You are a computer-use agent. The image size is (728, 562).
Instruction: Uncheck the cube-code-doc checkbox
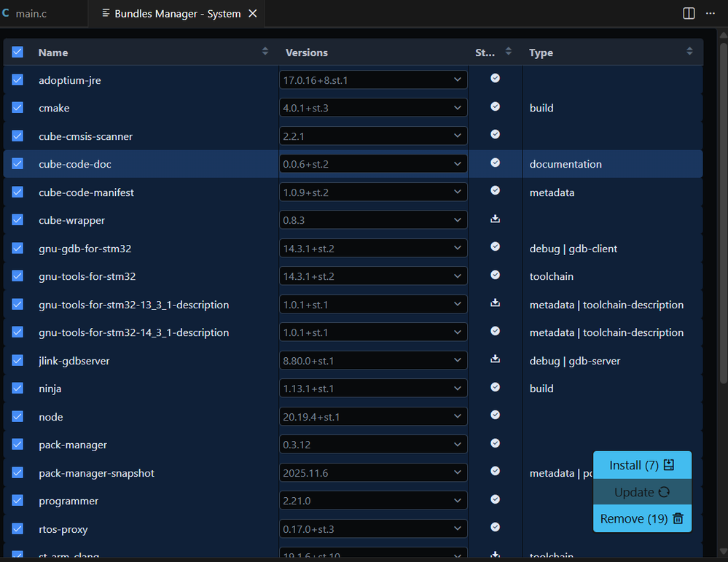(17, 164)
